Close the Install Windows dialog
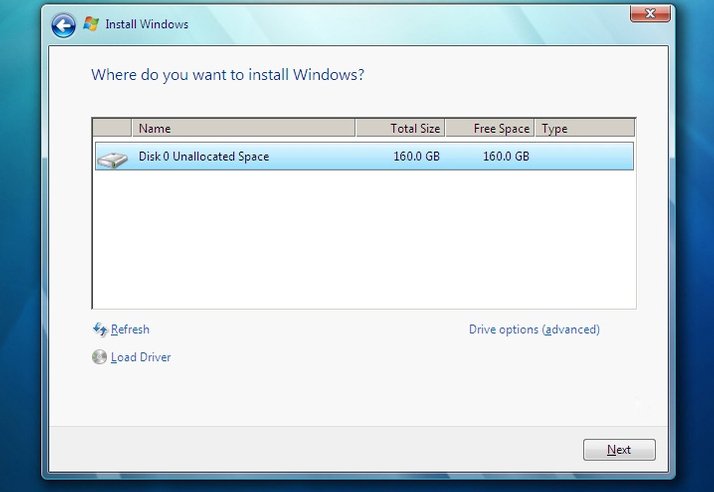Screen dimensions: 714x492 650,14
